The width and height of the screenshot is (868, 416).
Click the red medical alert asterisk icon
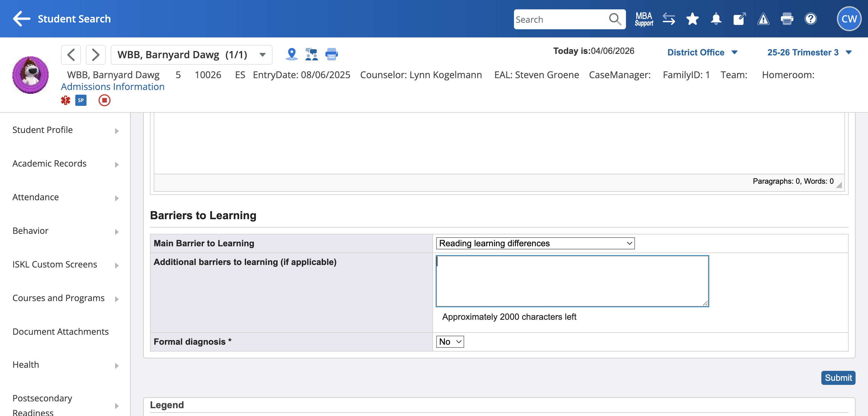tap(65, 100)
